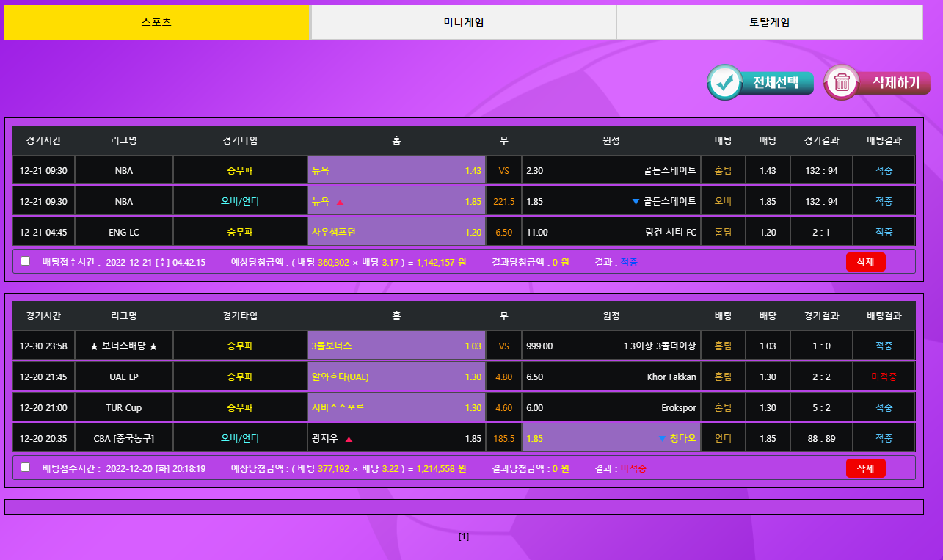Switch to the 스포츠 tab
Viewport: 943px width, 560px height.
tap(157, 23)
